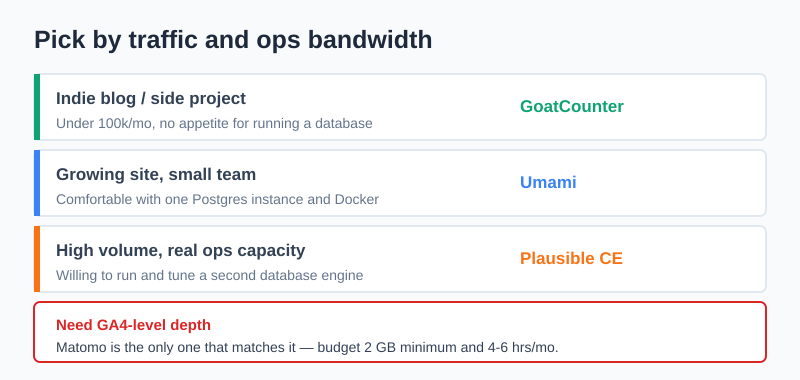Click the Matomo budget note sentence
Image resolution: width=800 pixels, height=380 pixels.
307,348
